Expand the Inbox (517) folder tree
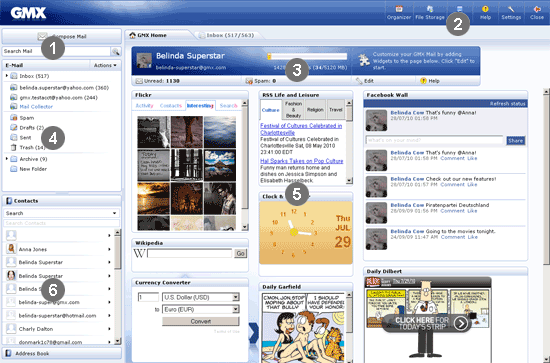 tap(7, 76)
